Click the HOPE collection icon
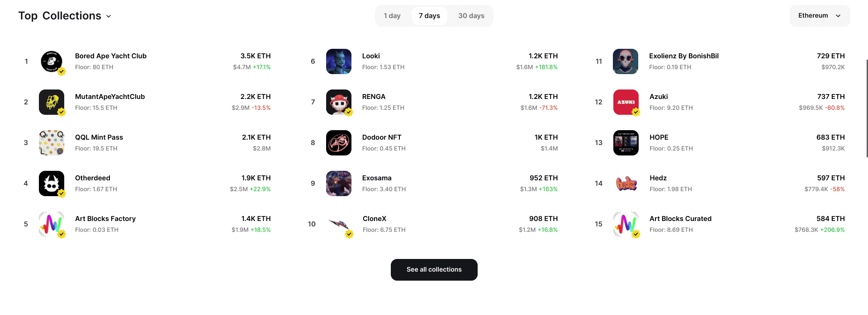 point(626,142)
